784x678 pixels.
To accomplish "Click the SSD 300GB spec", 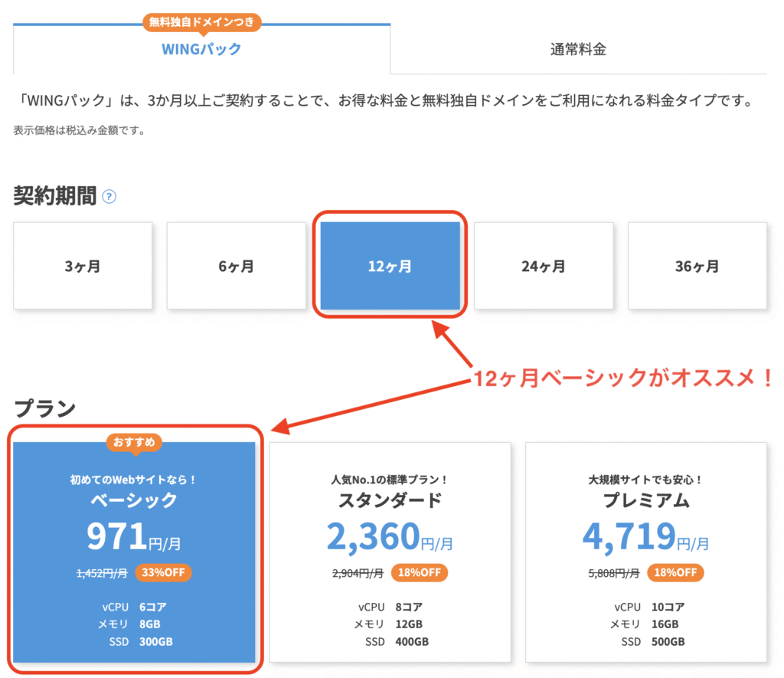I will pyautogui.click(x=141, y=641).
